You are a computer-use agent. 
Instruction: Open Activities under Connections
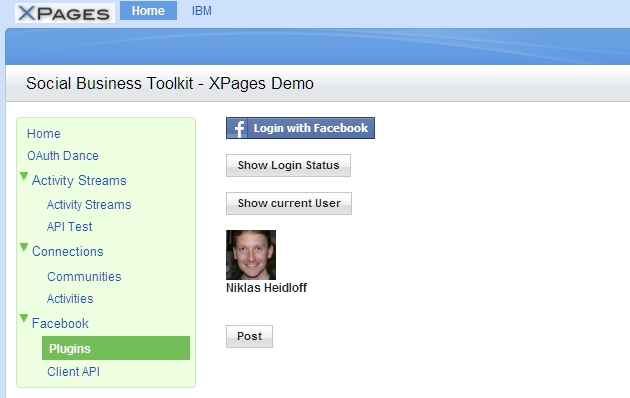pyautogui.click(x=70, y=298)
